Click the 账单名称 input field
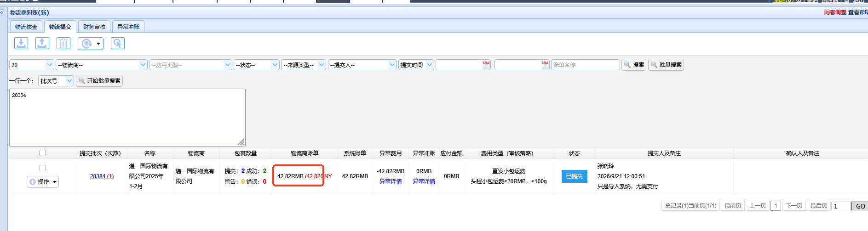The image size is (868, 231). pyautogui.click(x=586, y=65)
